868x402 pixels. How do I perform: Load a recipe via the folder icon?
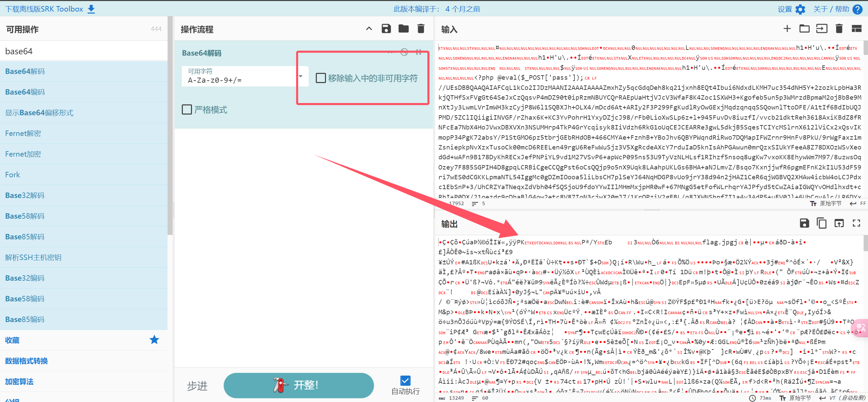pos(403,29)
